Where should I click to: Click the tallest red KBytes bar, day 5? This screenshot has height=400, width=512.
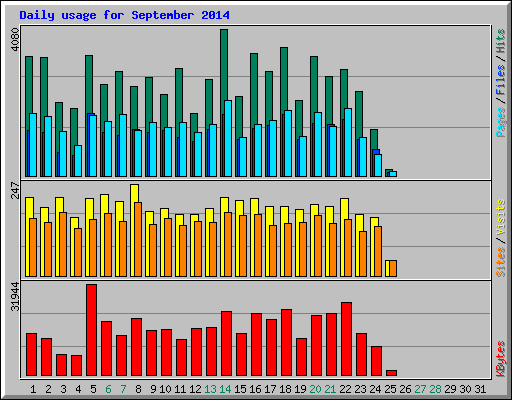click(x=92, y=330)
